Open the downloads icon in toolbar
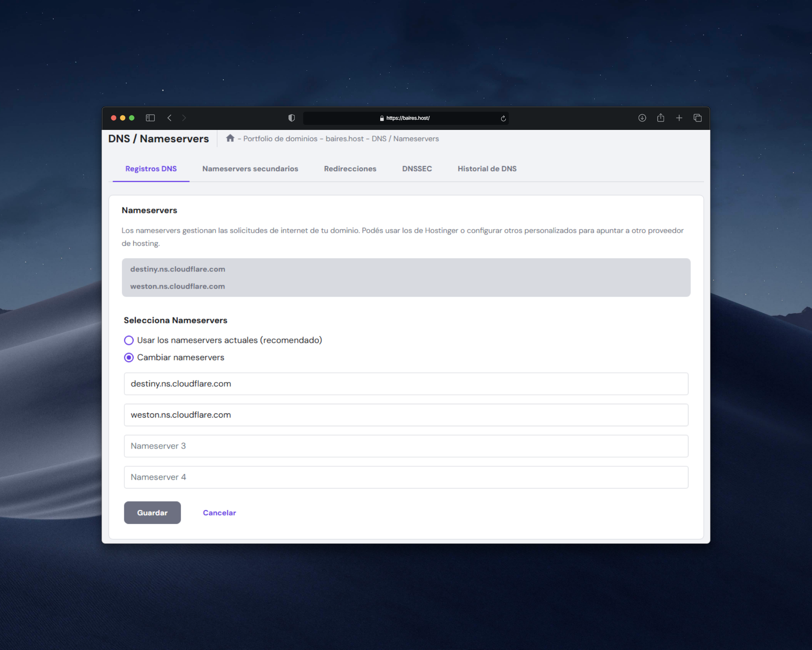The width and height of the screenshot is (812, 650). click(x=642, y=118)
